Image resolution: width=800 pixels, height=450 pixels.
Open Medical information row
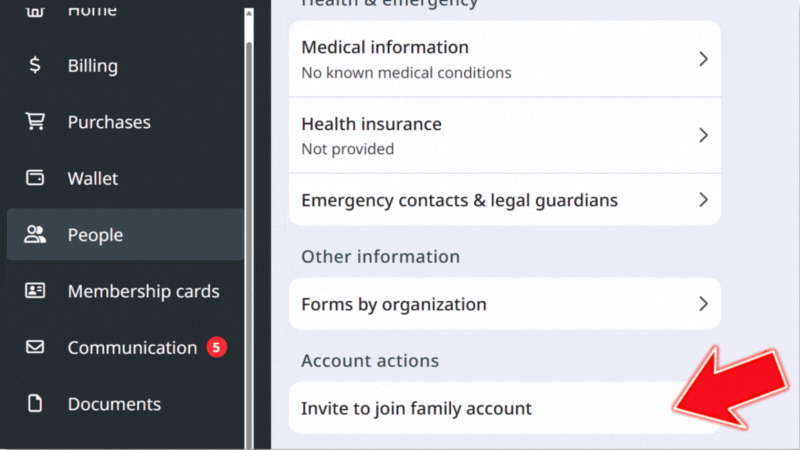coord(385,59)
